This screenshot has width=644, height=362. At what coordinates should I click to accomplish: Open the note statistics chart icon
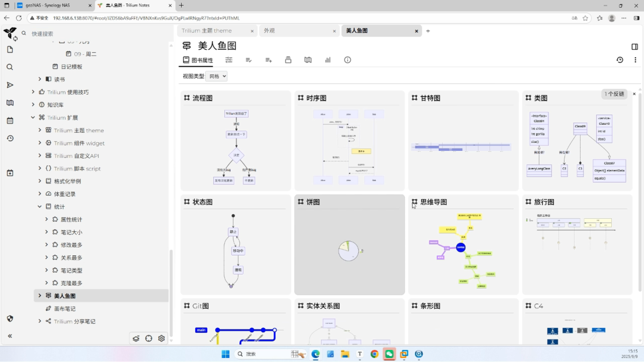pos(328,60)
